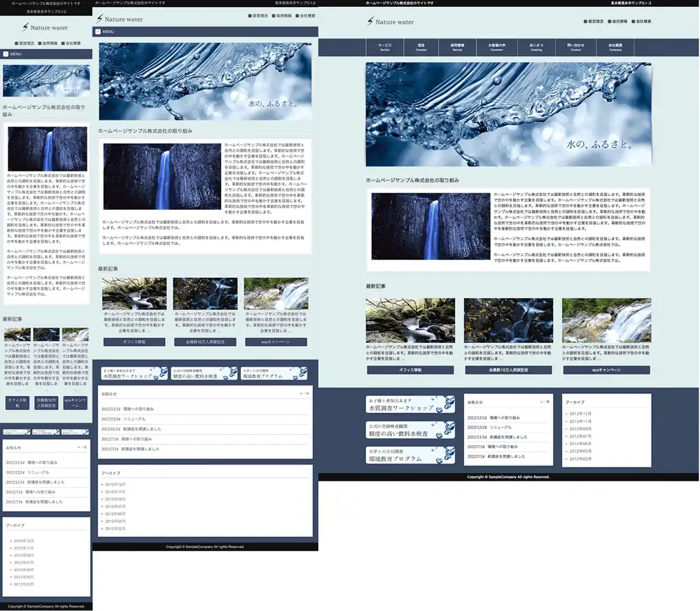Open the 水質調査ワークショップ banner in the desktop layout
This screenshot has width=700, height=611.
pyautogui.click(x=410, y=405)
